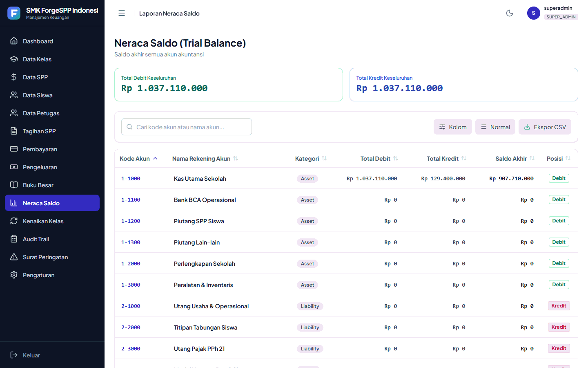Click the Dashboard home icon in sidebar
The height and width of the screenshot is (368, 588).
pyautogui.click(x=14, y=41)
